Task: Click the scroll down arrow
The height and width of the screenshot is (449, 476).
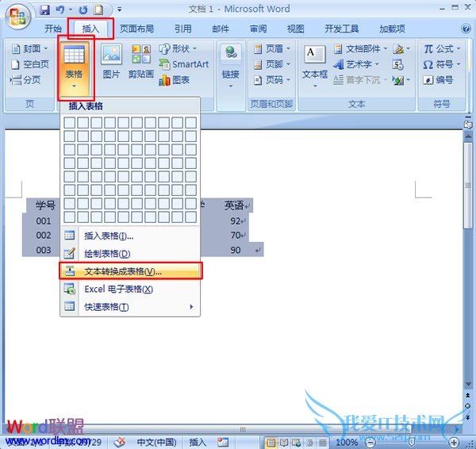Action: [468, 384]
